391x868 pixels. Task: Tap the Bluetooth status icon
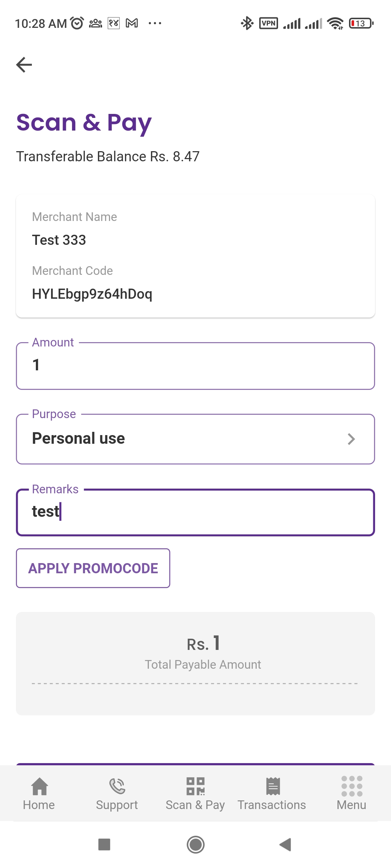pyautogui.click(x=247, y=24)
